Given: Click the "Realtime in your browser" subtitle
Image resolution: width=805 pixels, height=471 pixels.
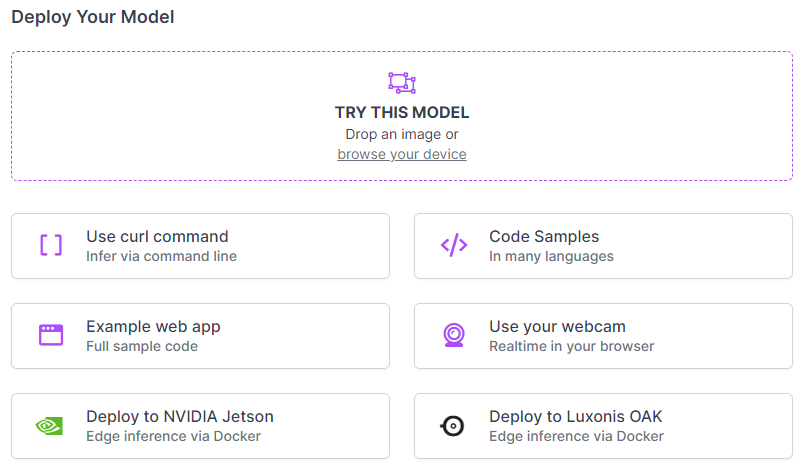Looking at the screenshot, I should point(571,346).
